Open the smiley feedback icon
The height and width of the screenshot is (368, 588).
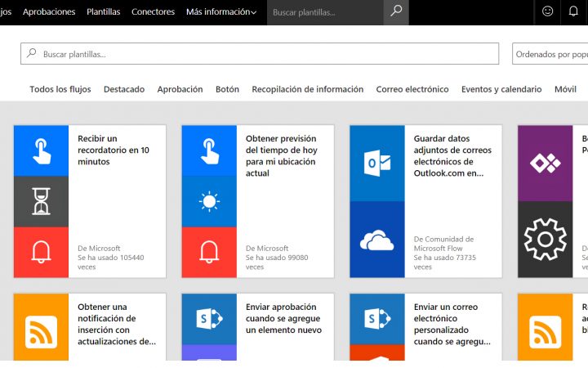pyautogui.click(x=547, y=11)
